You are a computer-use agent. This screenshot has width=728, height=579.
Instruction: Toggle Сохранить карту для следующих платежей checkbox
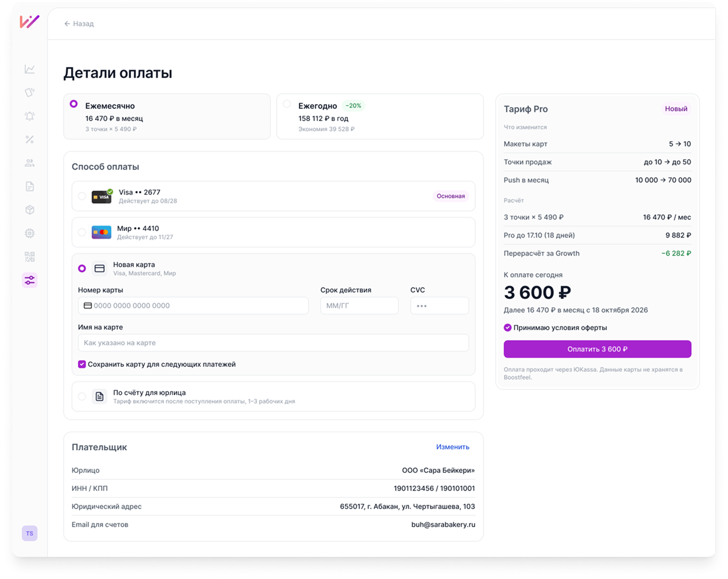(x=82, y=364)
